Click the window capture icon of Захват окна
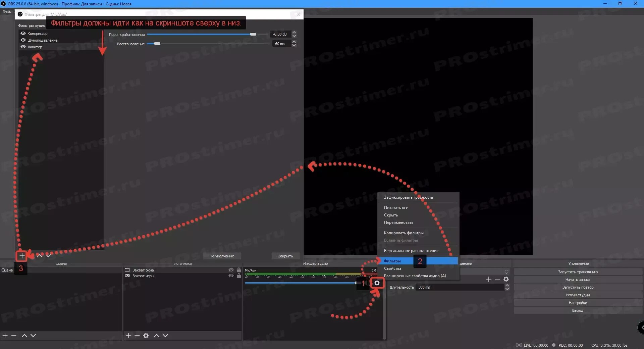Image resolution: width=644 pixels, height=349 pixels. coord(127,270)
